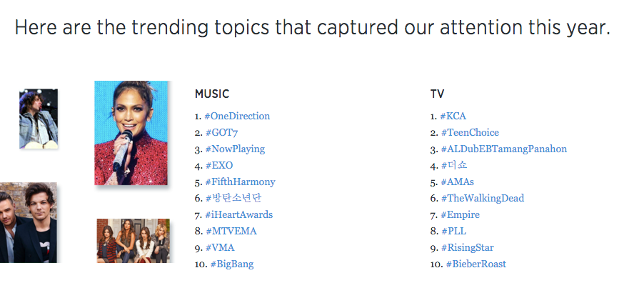This screenshot has height=303, width=644.
Task: Select the #ALDubEBTamangPanahon hashtag
Action: click(x=504, y=149)
